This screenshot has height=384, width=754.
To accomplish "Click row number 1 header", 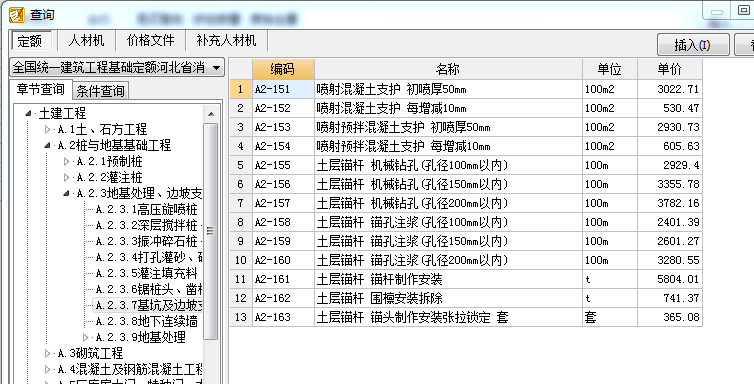I will pyautogui.click(x=241, y=89).
